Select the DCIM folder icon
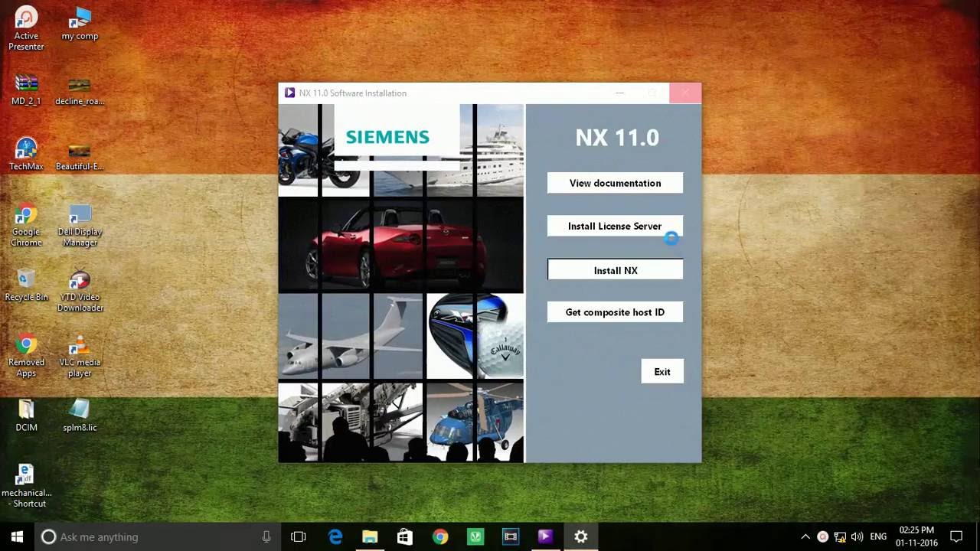 (x=26, y=416)
